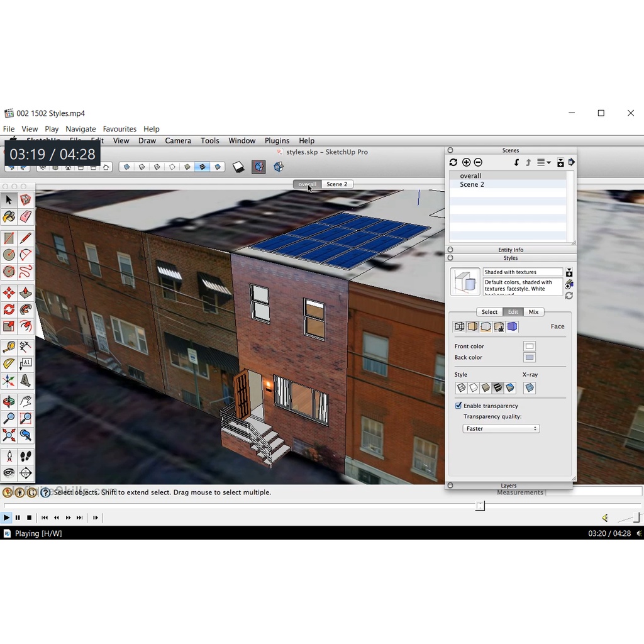Choose the Tape Measure tool
This screenshot has width=644, height=644.
coord(9,347)
